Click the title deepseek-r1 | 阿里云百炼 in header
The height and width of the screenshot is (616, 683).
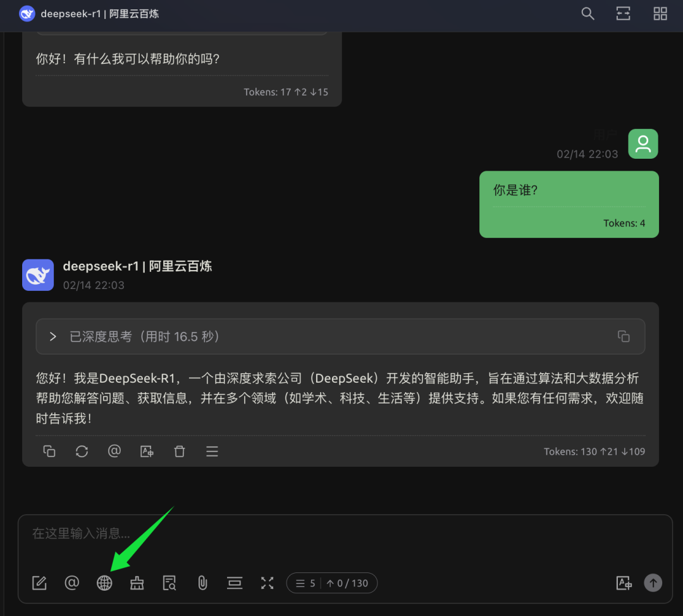(x=100, y=14)
